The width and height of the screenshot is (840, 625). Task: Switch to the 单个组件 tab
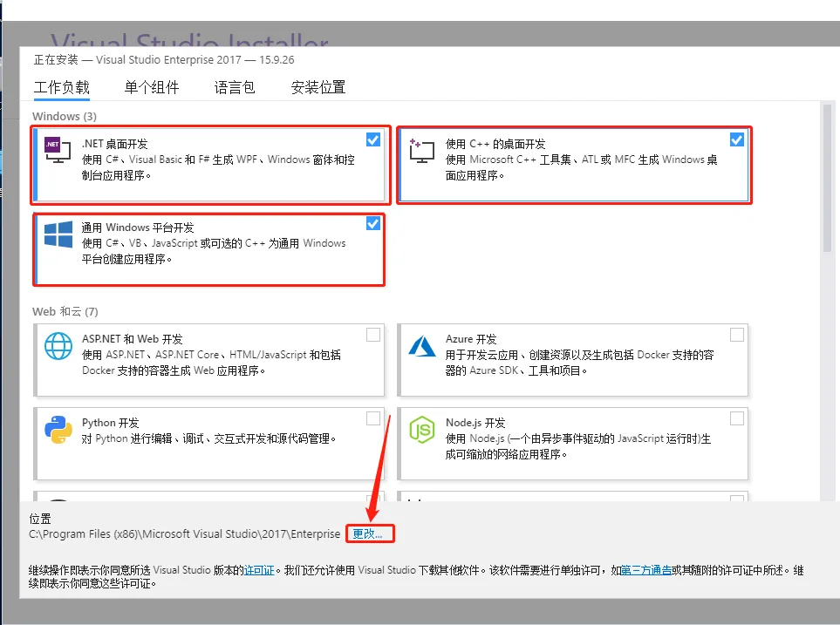point(152,87)
